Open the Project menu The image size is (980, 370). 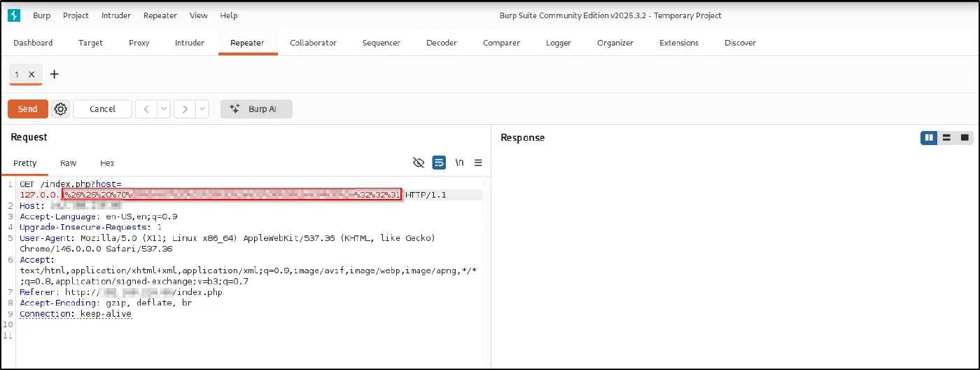click(76, 15)
